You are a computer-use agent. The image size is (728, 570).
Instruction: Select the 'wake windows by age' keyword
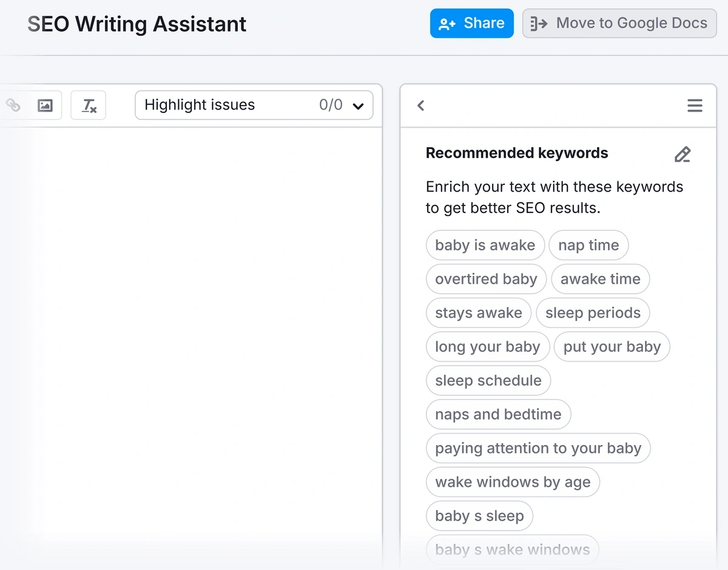(x=513, y=482)
